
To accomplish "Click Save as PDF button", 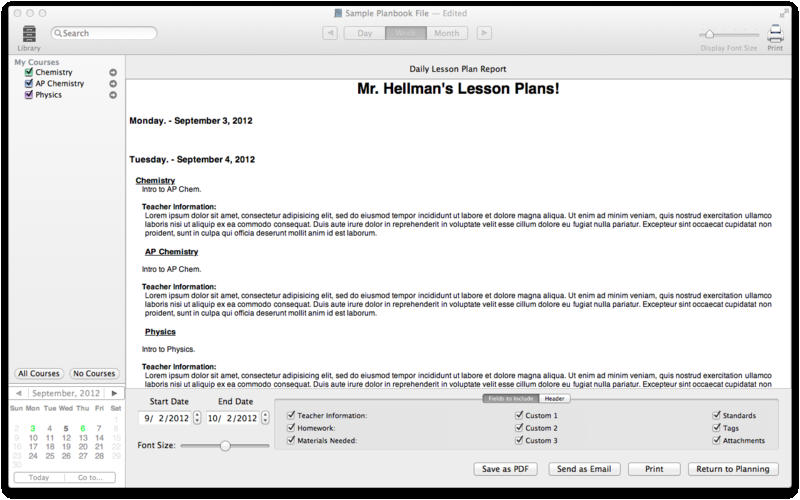I will (505, 469).
